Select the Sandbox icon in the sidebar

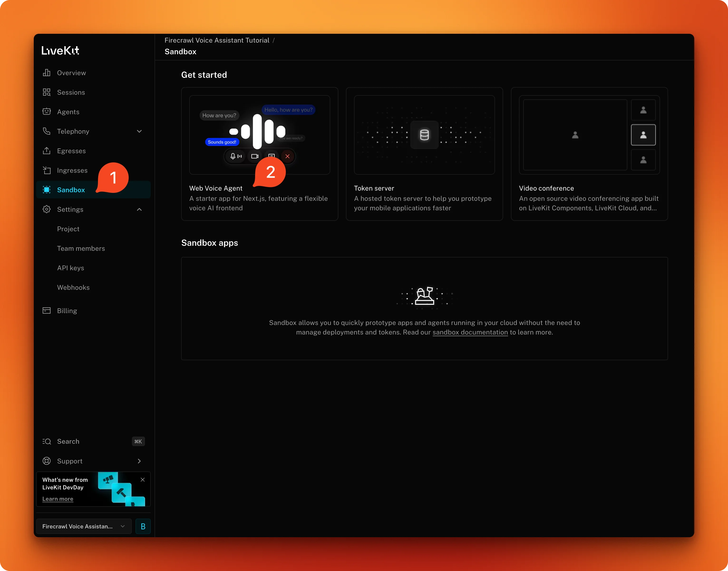[47, 190]
